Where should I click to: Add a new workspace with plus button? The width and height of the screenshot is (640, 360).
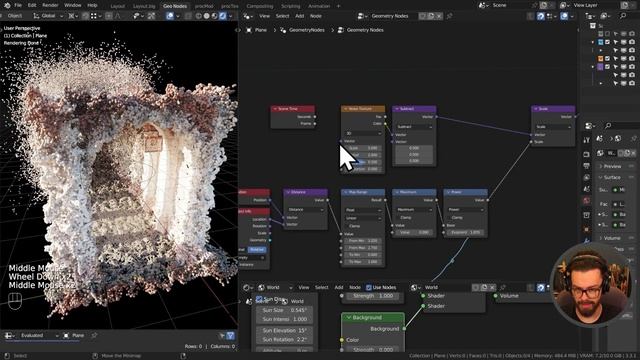(x=338, y=6)
